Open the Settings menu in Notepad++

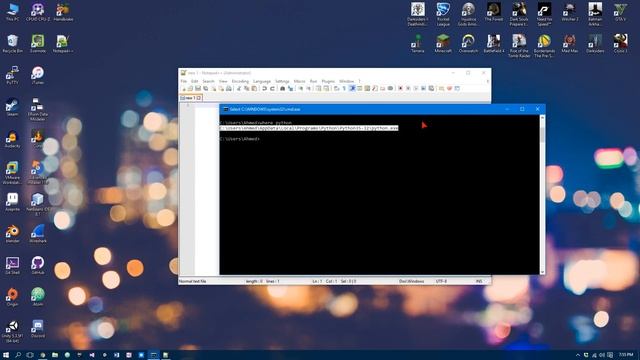pyautogui.click(x=282, y=81)
